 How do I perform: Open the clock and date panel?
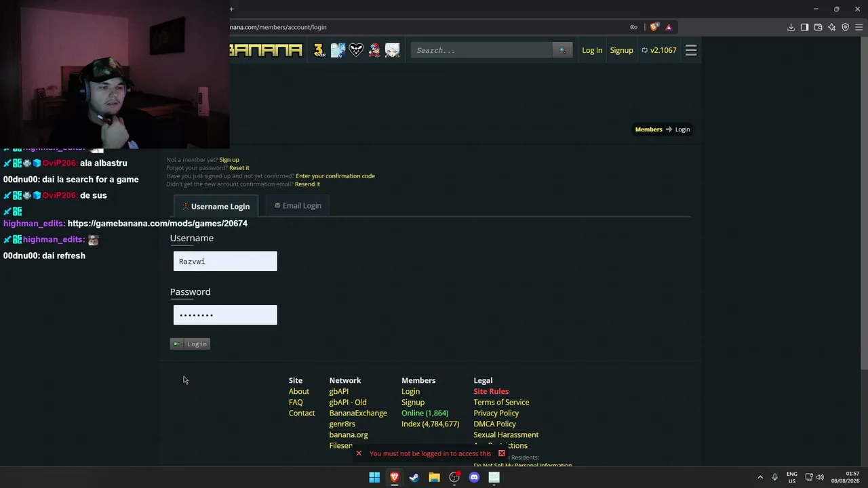(846, 477)
